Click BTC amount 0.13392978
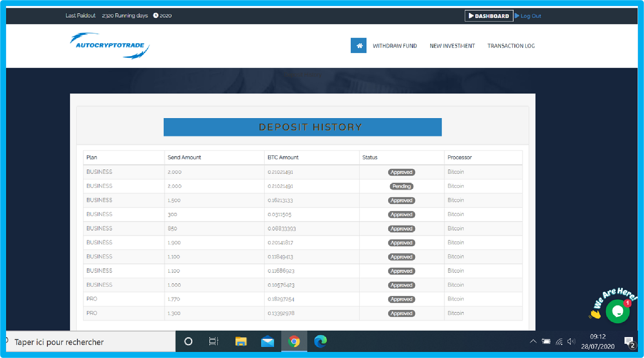This screenshot has height=358, width=644. pos(281,313)
